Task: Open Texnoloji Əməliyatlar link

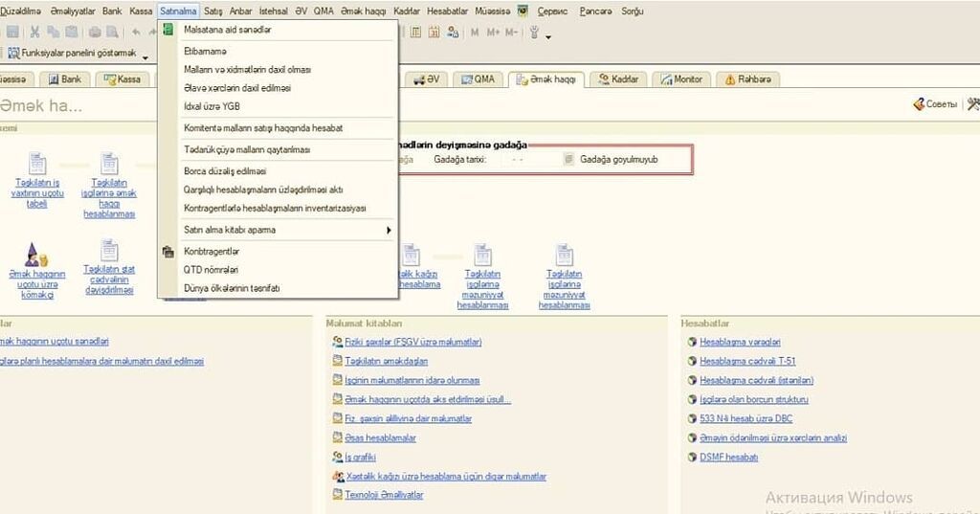Action: click(x=384, y=495)
